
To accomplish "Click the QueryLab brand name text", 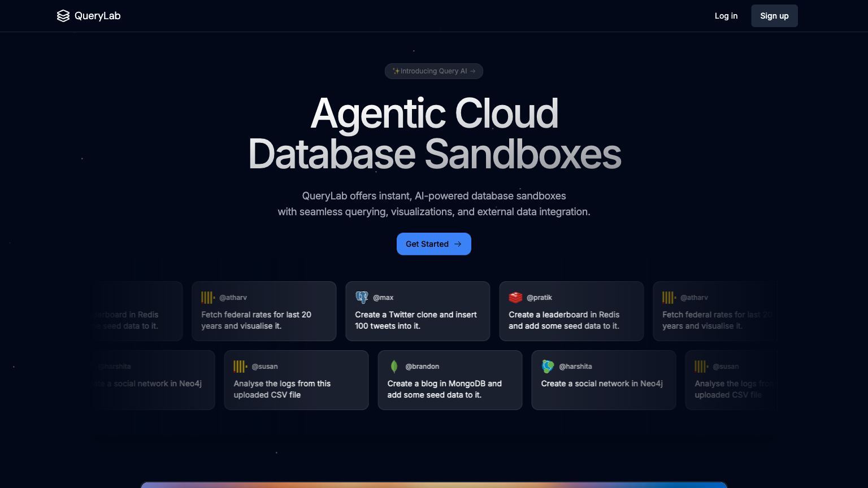I will point(97,16).
